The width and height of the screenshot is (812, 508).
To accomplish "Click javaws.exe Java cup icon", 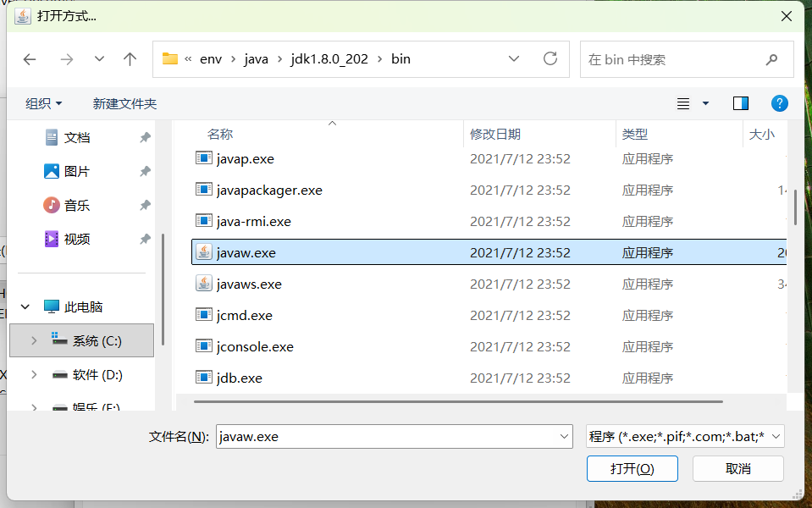I will coord(204,284).
